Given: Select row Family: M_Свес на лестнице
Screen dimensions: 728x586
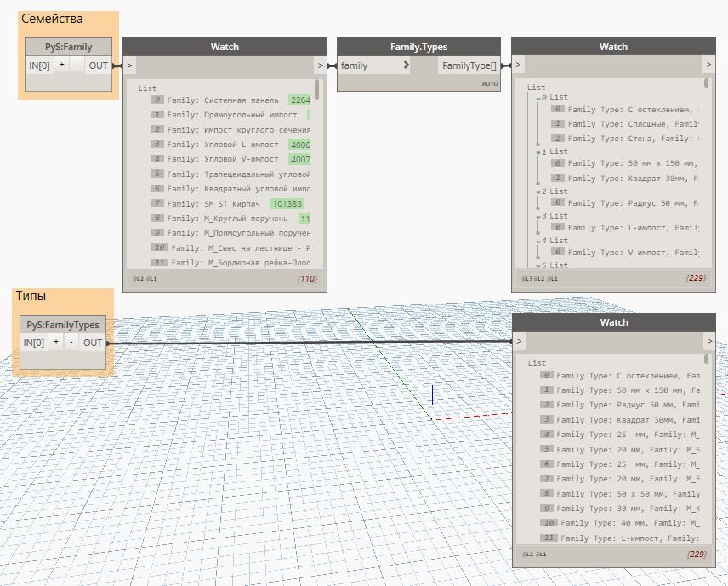Looking at the screenshot, I should click(230, 248).
